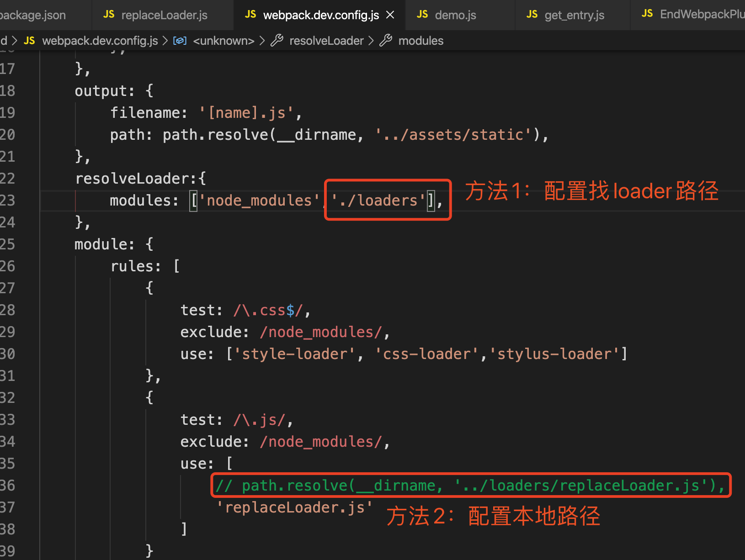Viewport: 745px width, 560px height.
Task: Click the './loaders' string
Action: (x=378, y=201)
